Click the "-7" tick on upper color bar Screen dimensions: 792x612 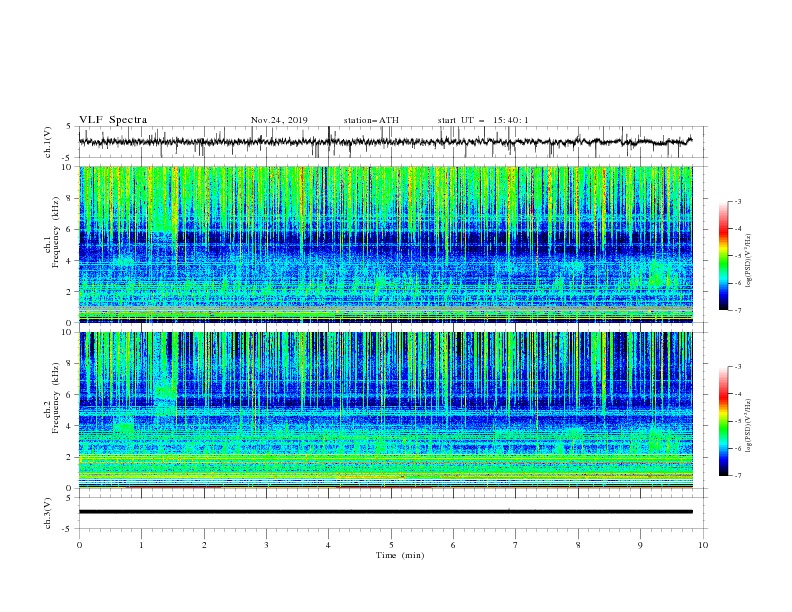(x=738, y=310)
